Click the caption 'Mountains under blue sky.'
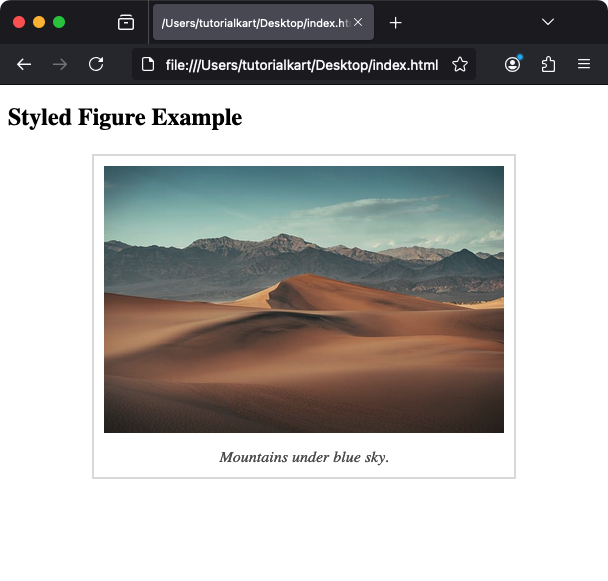 coord(304,458)
